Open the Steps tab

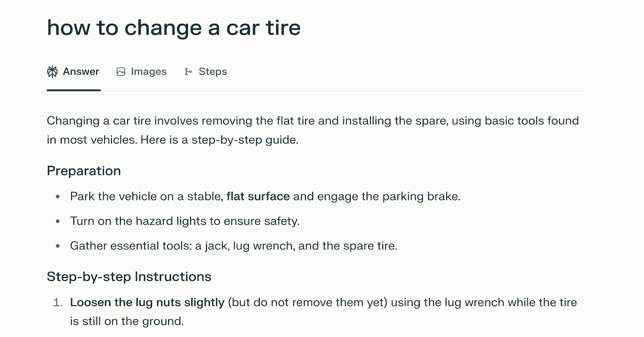(206, 71)
